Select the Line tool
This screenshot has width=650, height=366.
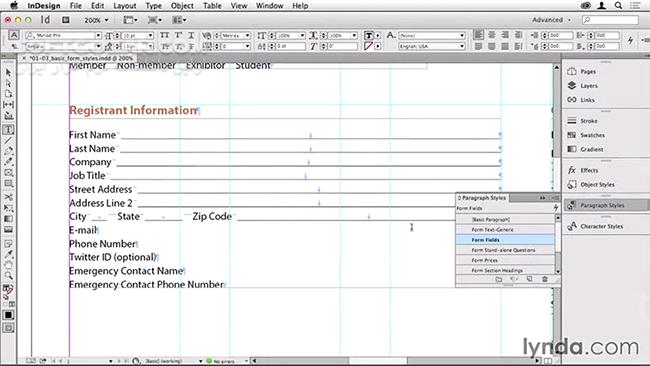click(x=8, y=141)
